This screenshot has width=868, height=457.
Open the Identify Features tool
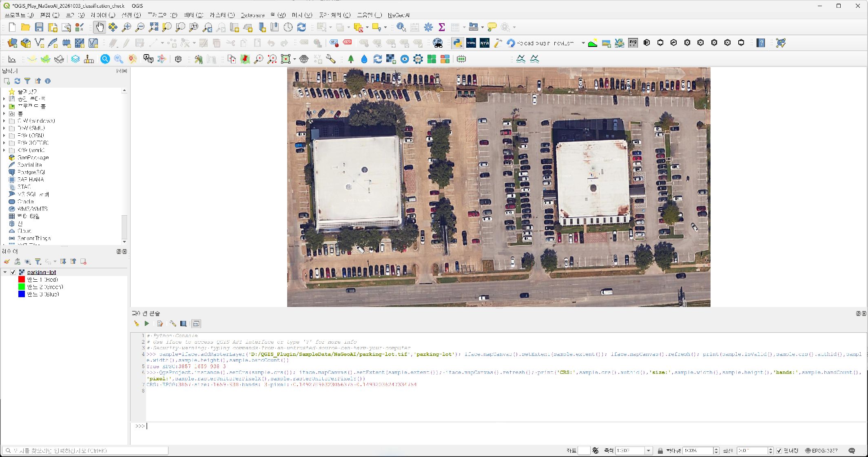click(401, 27)
